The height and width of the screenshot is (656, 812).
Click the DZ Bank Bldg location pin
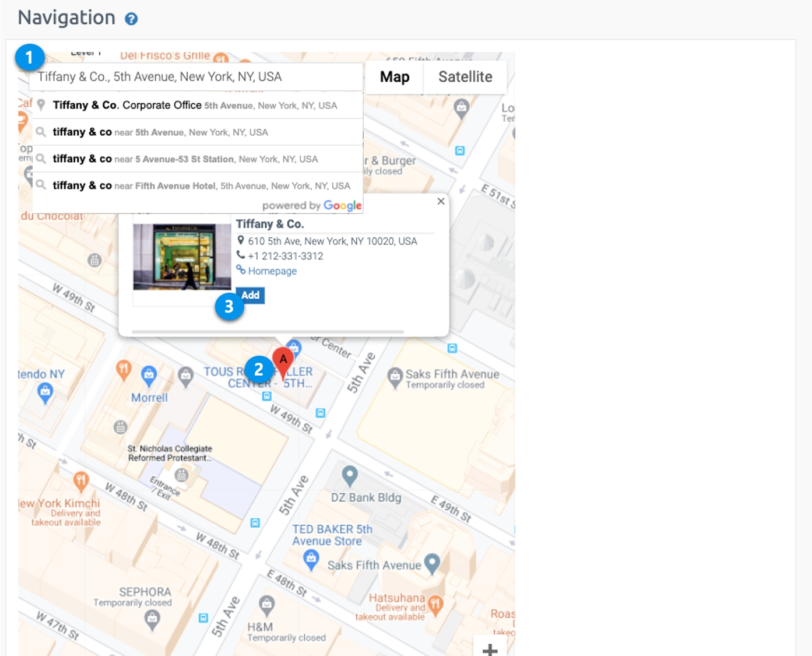point(350,476)
